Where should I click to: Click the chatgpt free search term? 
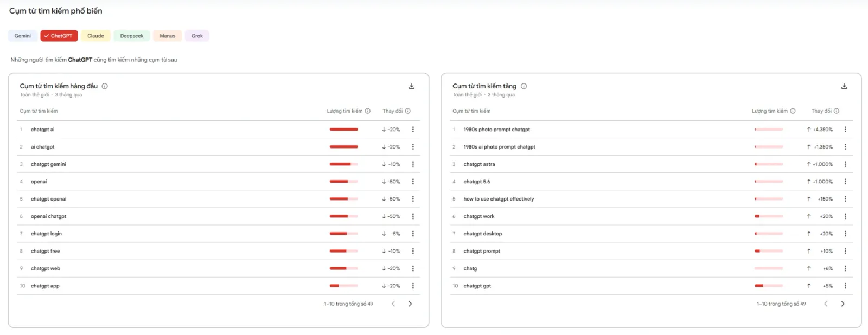pos(46,251)
